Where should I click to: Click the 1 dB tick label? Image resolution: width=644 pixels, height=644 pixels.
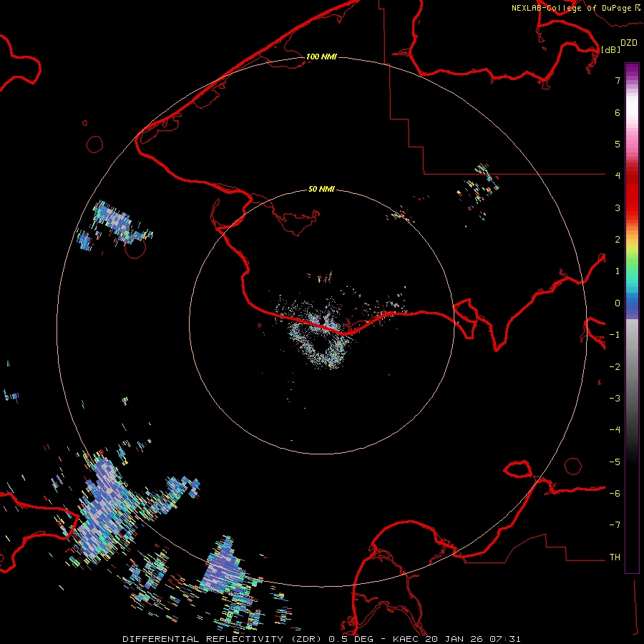(618, 271)
